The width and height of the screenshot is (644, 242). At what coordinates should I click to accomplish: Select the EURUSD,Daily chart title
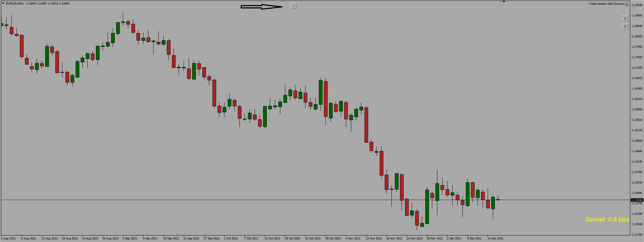click(15, 4)
